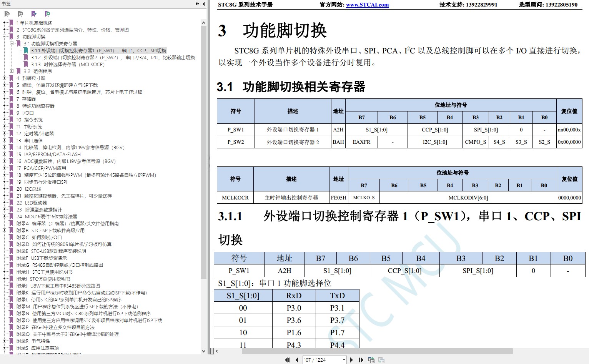Click the MCLKODIV[6:0] table cell
589x364 pixels.
[468, 198]
